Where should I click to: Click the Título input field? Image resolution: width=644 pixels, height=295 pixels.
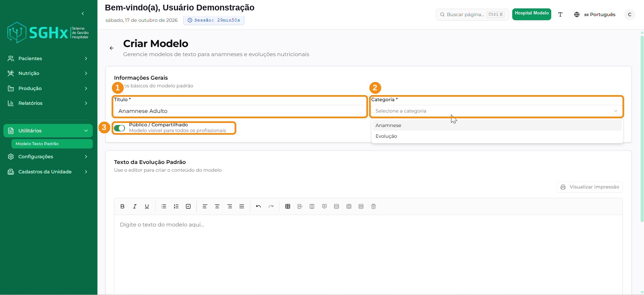(239, 111)
